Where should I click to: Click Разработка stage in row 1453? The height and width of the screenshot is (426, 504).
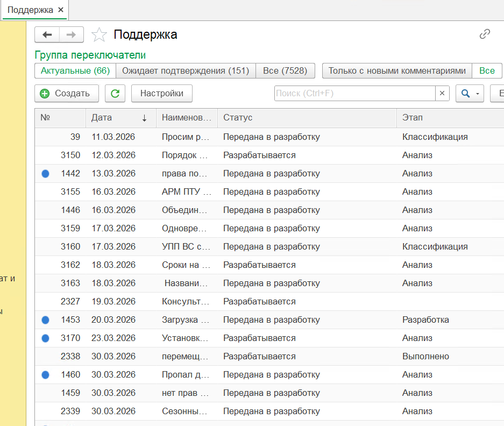point(425,320)
